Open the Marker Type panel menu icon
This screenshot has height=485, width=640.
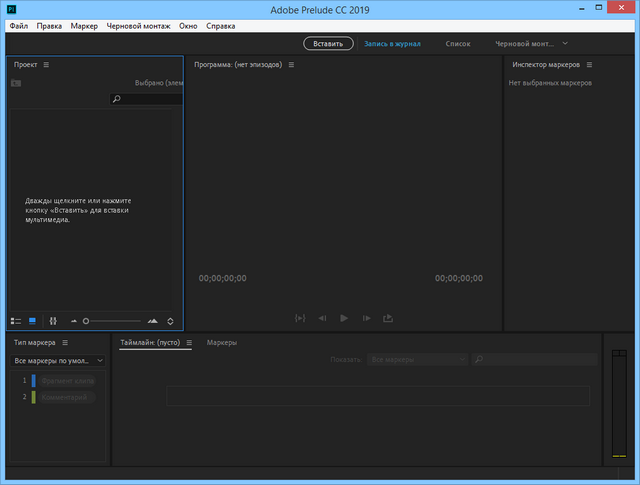65,343
